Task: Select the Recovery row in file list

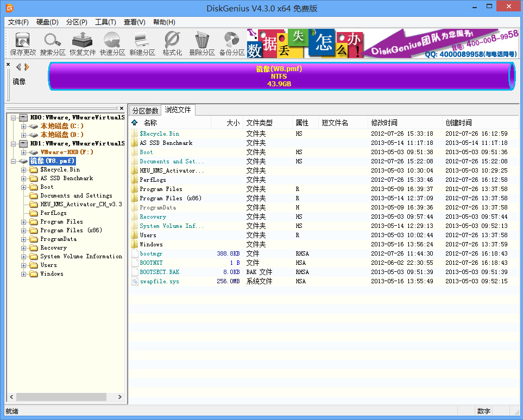Action: [x=324, y=217]
